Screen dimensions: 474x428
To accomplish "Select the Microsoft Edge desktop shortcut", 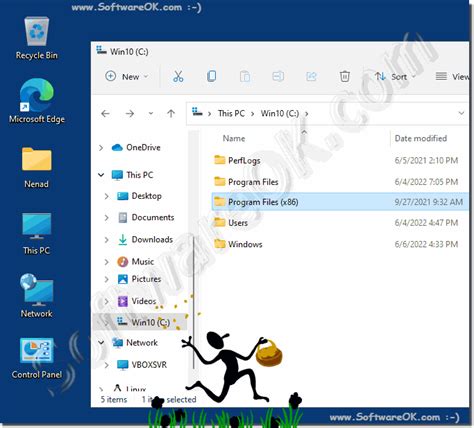I will 37,101.
